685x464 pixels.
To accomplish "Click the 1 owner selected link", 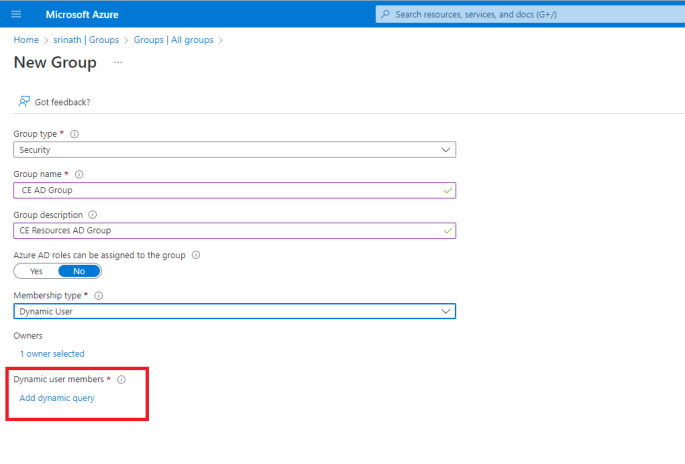I will [52, 354].
